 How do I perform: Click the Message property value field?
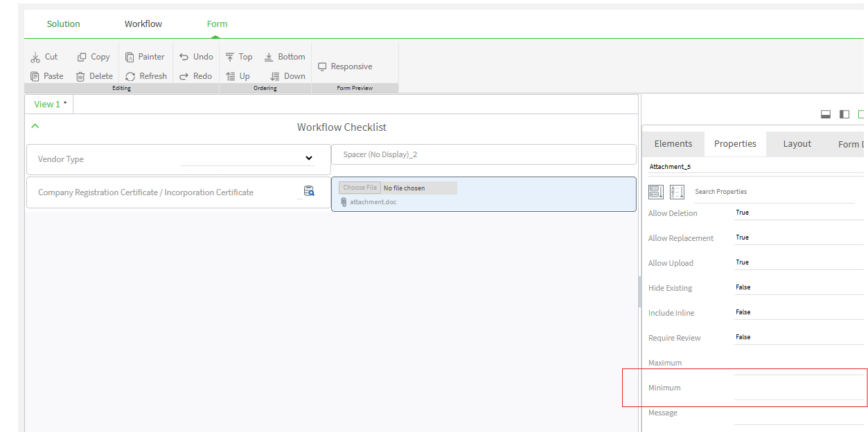click(x=799, y=413)
